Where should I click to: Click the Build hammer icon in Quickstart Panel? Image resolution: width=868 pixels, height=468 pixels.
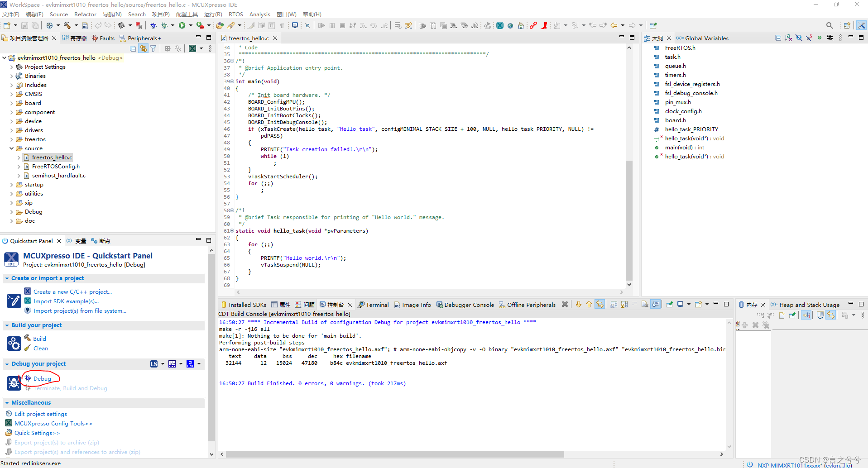[28, 338]
